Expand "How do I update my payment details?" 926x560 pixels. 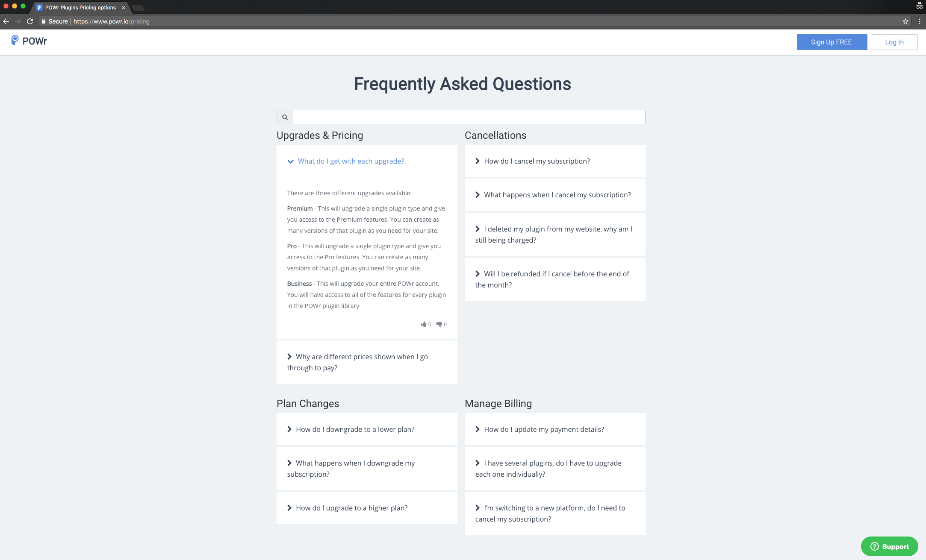click(x=555, y=429)
